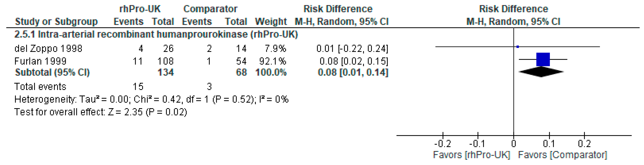Click the "Comparator" group header above Events
The image size is (644, 165).
pos(210,9)
